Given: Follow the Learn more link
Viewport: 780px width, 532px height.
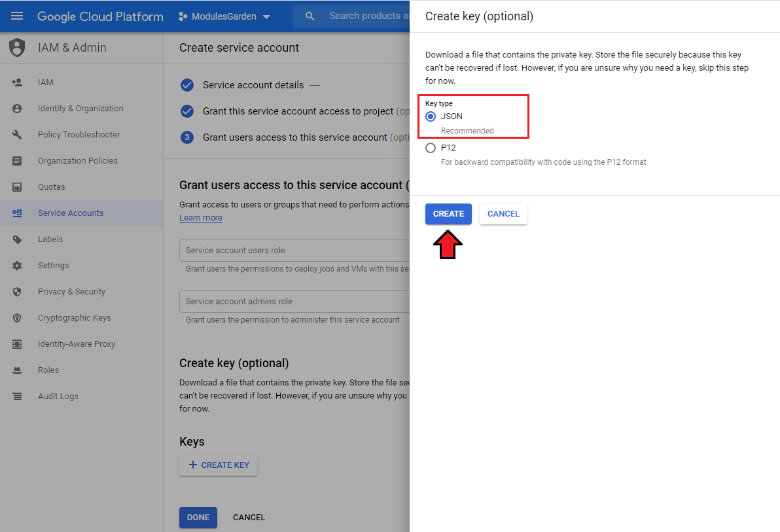Looking at the screenshot, I should (x=201, y=218).
